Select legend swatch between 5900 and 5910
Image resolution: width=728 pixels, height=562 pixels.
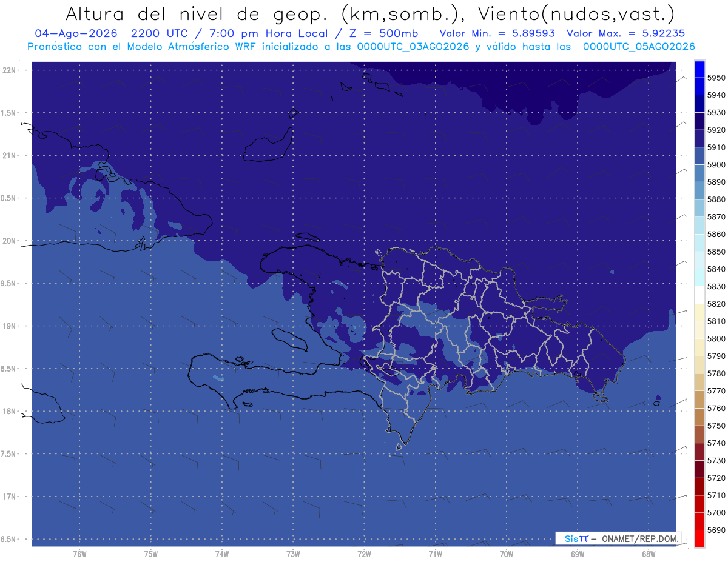[x=699, y=156]
